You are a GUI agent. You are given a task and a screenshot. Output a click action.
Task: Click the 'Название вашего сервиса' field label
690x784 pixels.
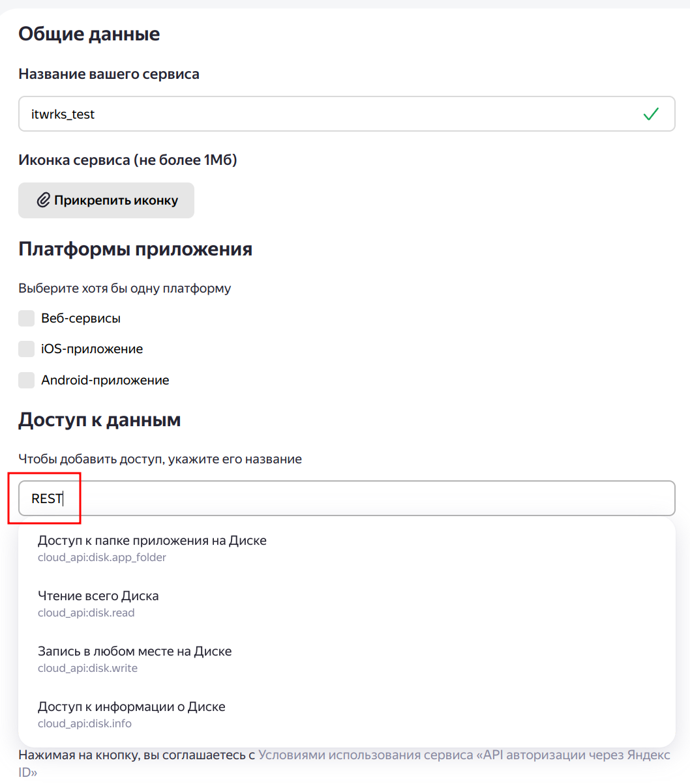pos(109,74)
